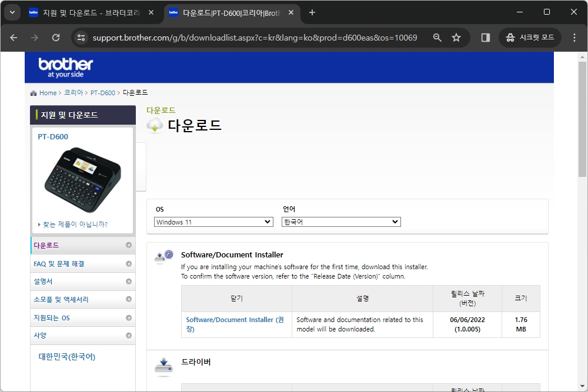Click arrow icon next to FAQ 및 문제 해결
The height and width of the screenshot is (392, 588).
point(129,264)
